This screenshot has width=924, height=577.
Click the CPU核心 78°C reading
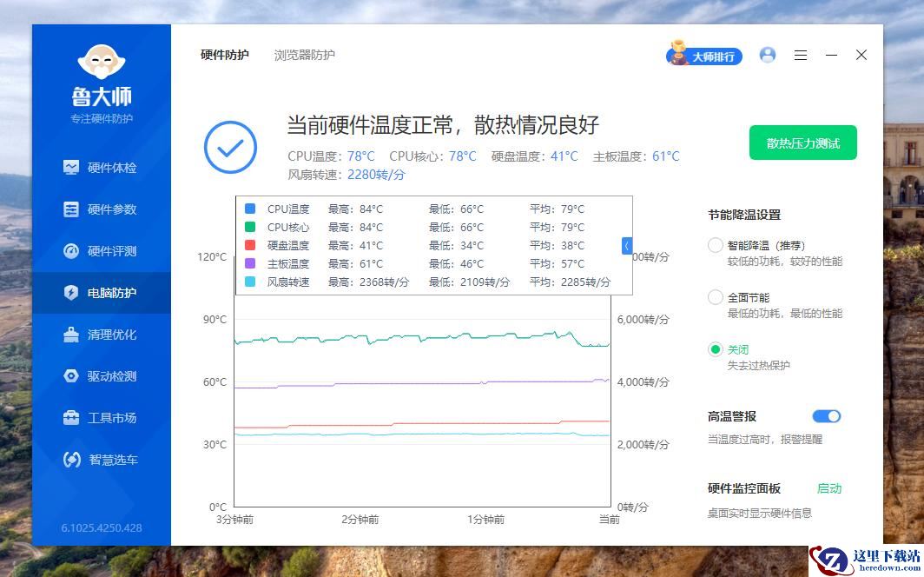pyautogui.click(x=463, y=156)
